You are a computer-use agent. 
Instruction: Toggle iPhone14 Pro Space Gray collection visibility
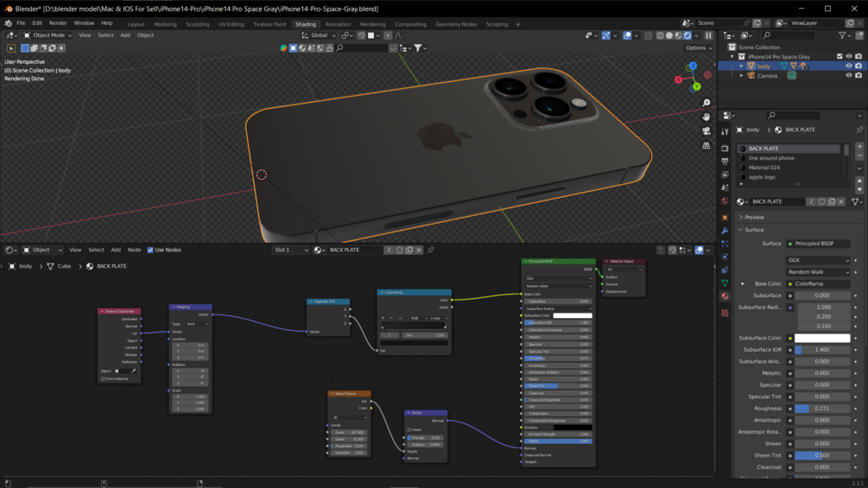point(849,56)
